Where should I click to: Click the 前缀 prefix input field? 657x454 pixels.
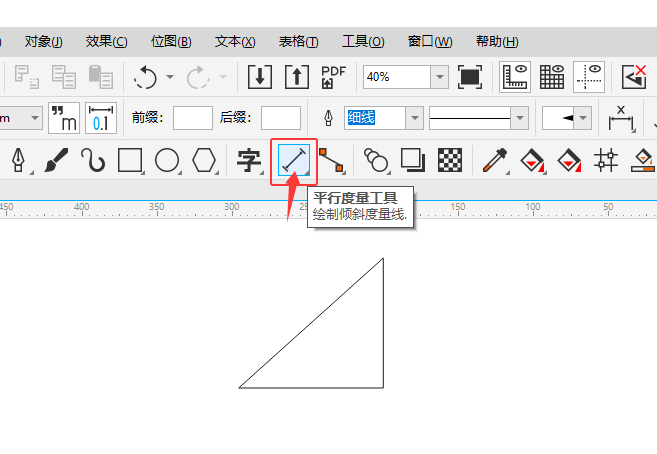tap(193, 118)
